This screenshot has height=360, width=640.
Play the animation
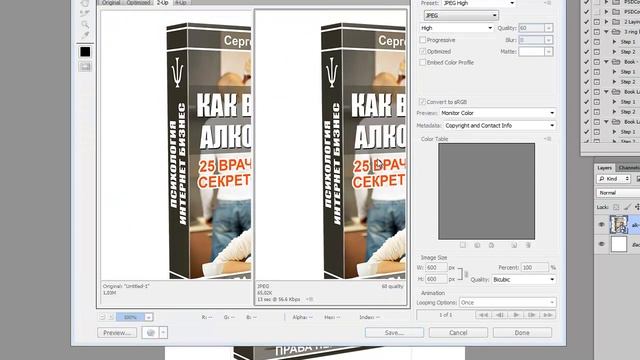point(516,315)
